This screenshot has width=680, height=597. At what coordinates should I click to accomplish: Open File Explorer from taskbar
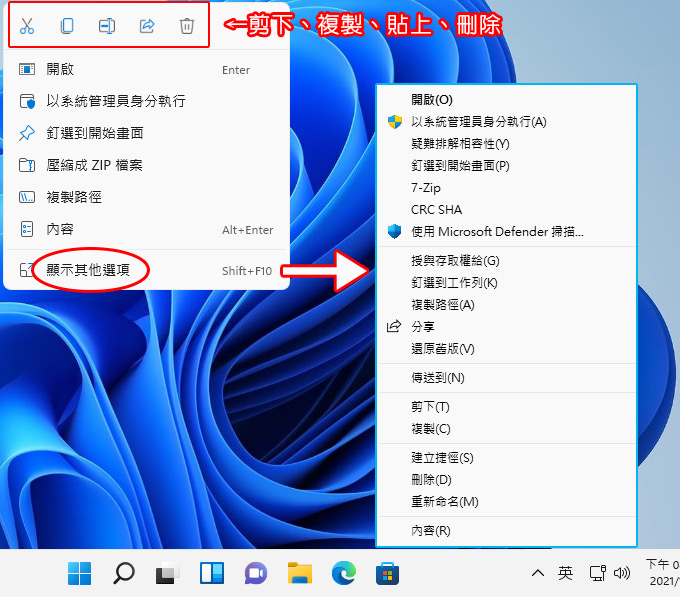click(x=300, y=573)
